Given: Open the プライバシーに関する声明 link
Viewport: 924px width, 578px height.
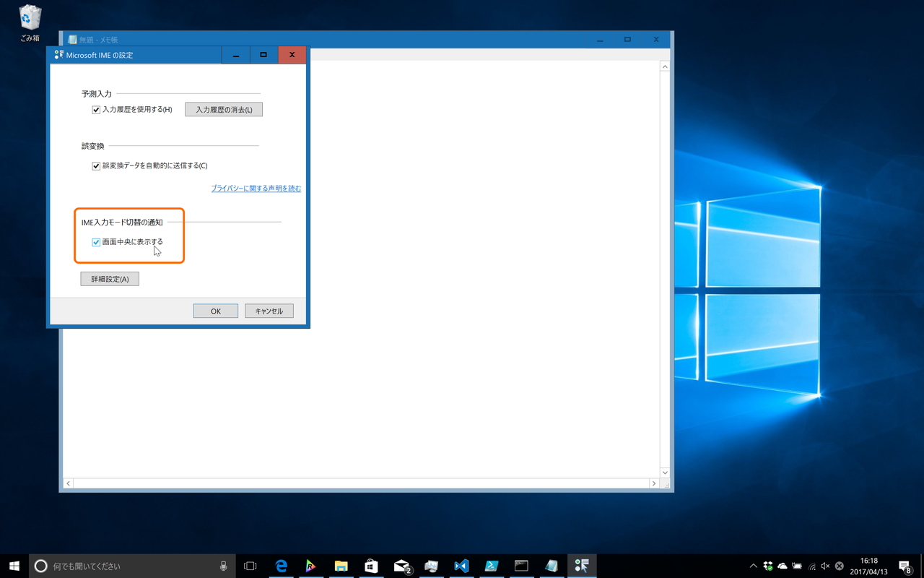Looking at the screenshot, I should [x=256, y=187].
